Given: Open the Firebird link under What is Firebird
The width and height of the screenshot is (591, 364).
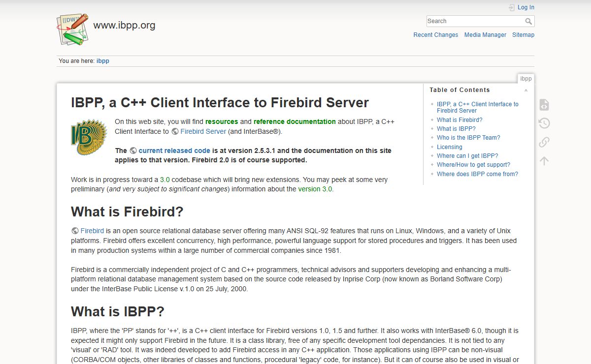Looking at the screenshot, I should point(92,231).
